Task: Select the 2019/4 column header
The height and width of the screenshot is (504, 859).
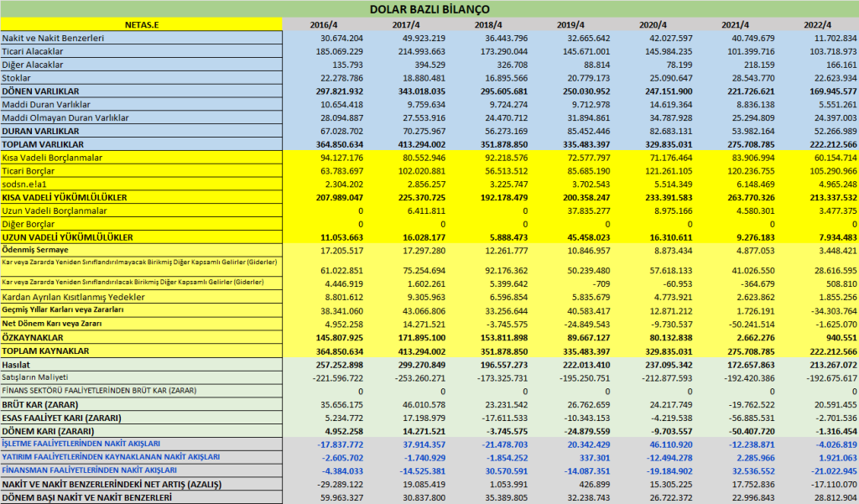Action: click(570, 24)
